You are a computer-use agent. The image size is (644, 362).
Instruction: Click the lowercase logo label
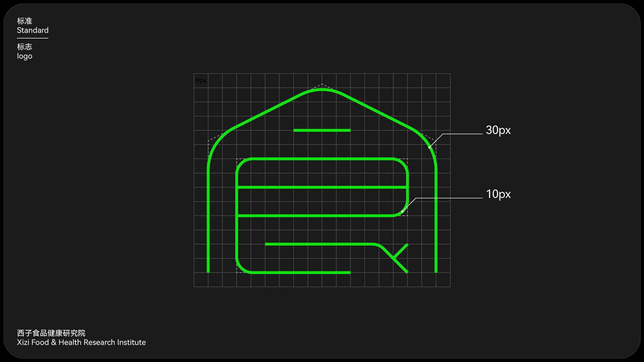click(24, 56)
